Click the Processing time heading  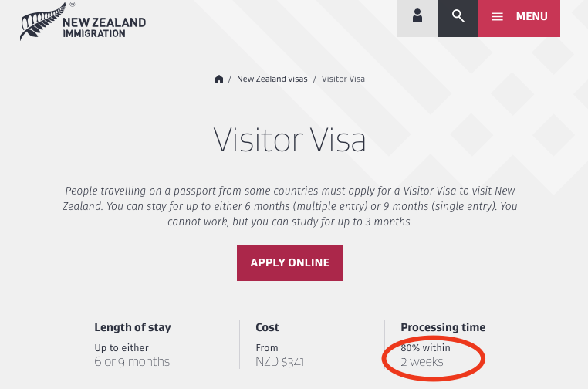(x=443, y=327)
